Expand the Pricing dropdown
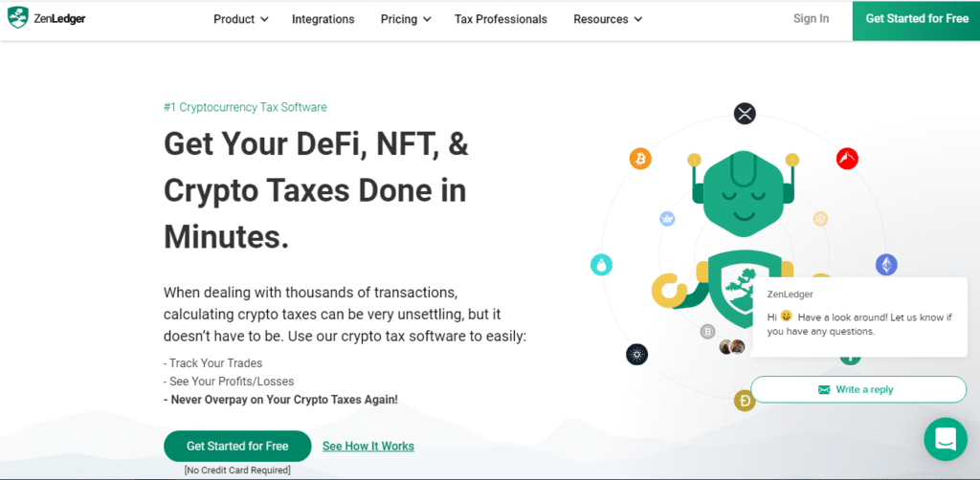The width and height of the screenshot is (980, 480). pyautogui.click(x=406, y=19)
